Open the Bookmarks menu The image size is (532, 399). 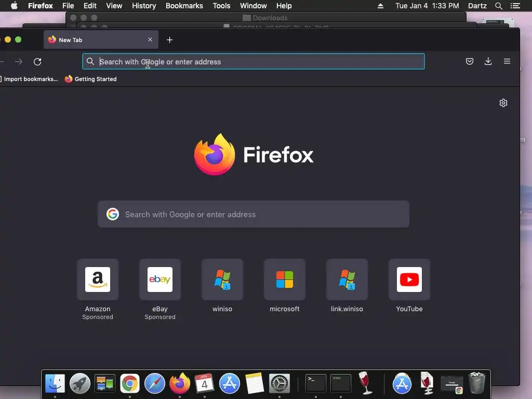click(x=184, y=6)
